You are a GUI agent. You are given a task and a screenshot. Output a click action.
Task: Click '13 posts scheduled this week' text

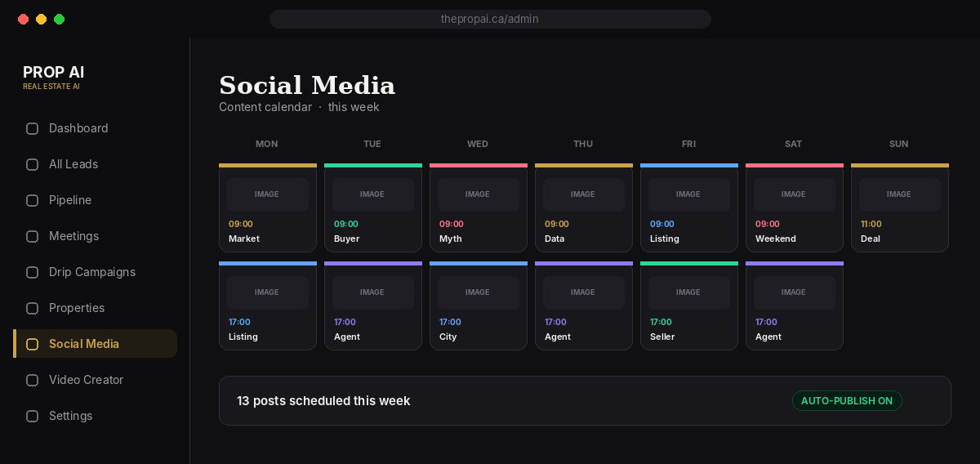323,401
